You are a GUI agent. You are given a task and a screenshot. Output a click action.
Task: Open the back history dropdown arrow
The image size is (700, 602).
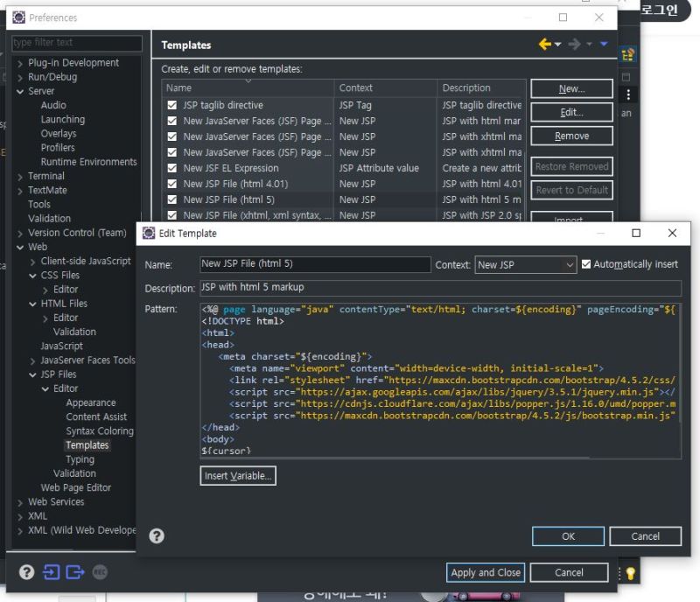tap(557, 45)
